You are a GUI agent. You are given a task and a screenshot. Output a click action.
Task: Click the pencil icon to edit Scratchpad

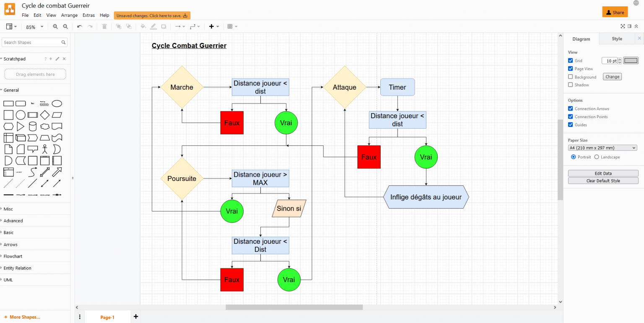[x=57, y=59]
